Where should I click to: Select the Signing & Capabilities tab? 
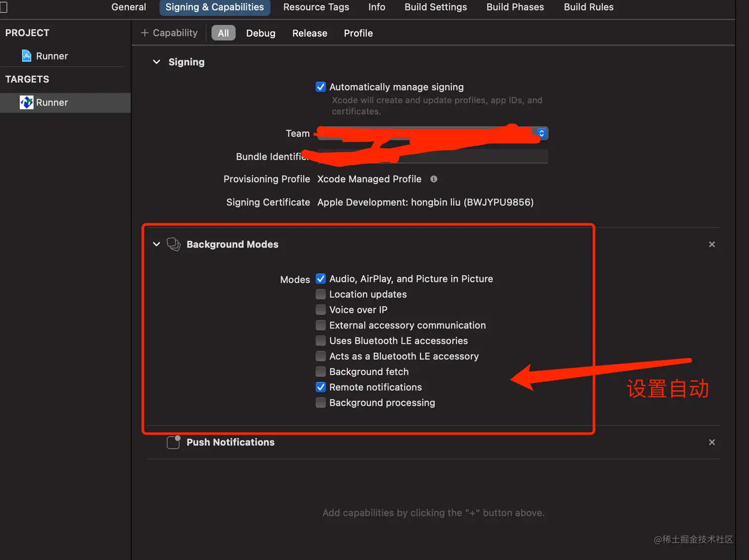214,7
